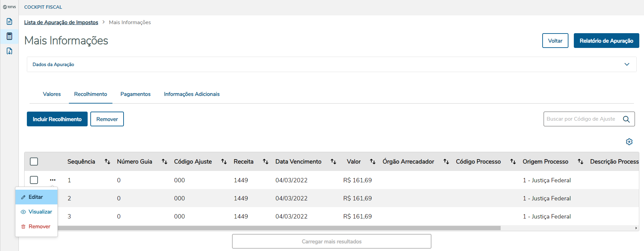Click the search magnifier icon
Image resolution: width=644 pixels, height=251 pixels.
pos(626,119)
